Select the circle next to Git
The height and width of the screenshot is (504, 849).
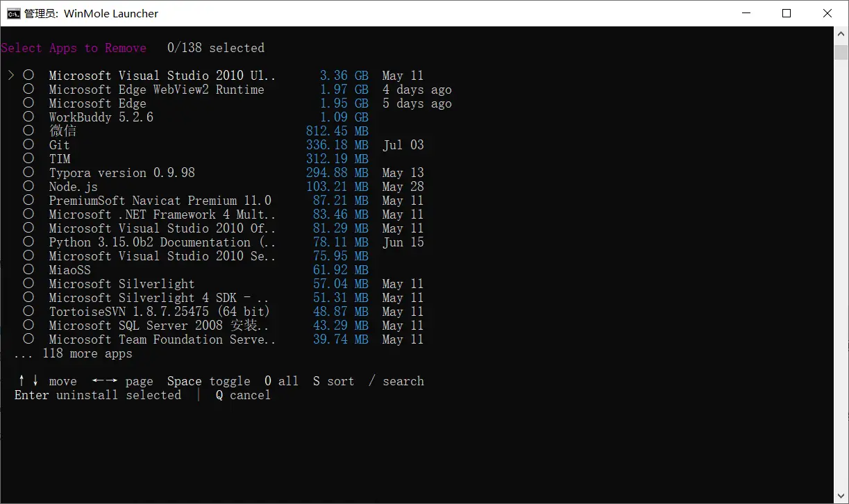[28, 144]
